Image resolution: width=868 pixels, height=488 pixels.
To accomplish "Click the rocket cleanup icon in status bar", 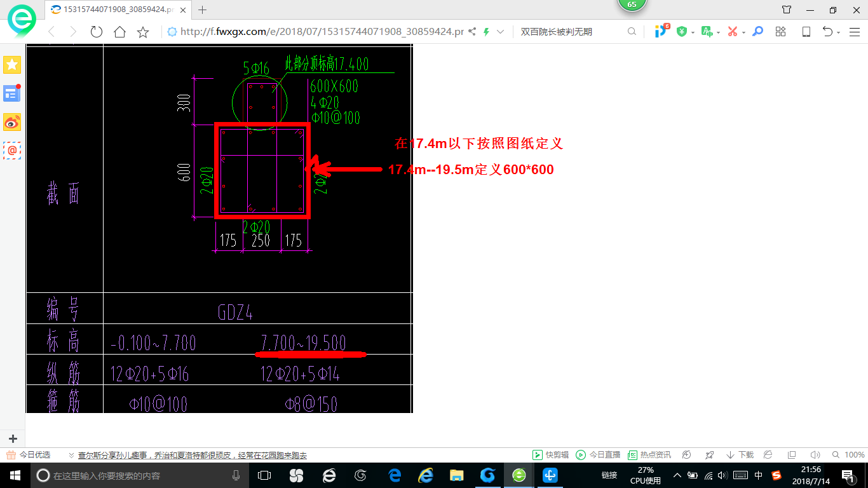I will 710,455.
